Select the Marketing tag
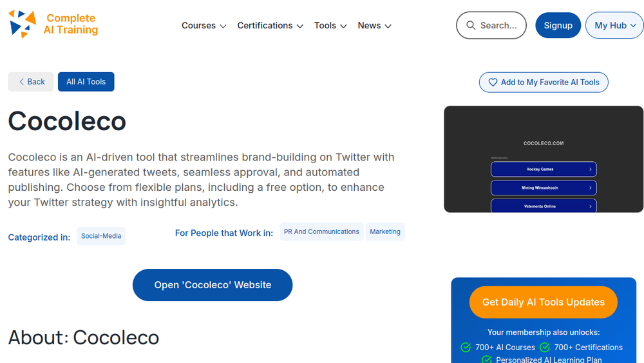The width and height of the screenshot is (644, 363). [385, 232]
